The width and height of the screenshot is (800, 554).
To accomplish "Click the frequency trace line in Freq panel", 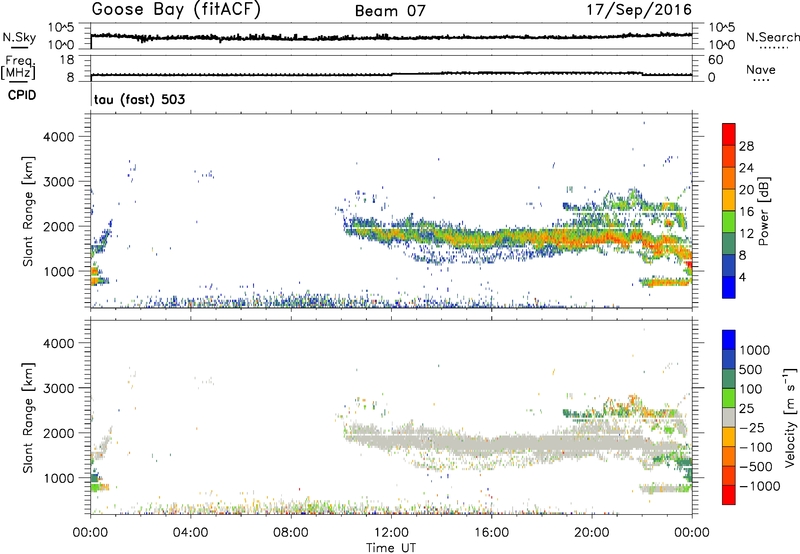I will tap(391, 74).
